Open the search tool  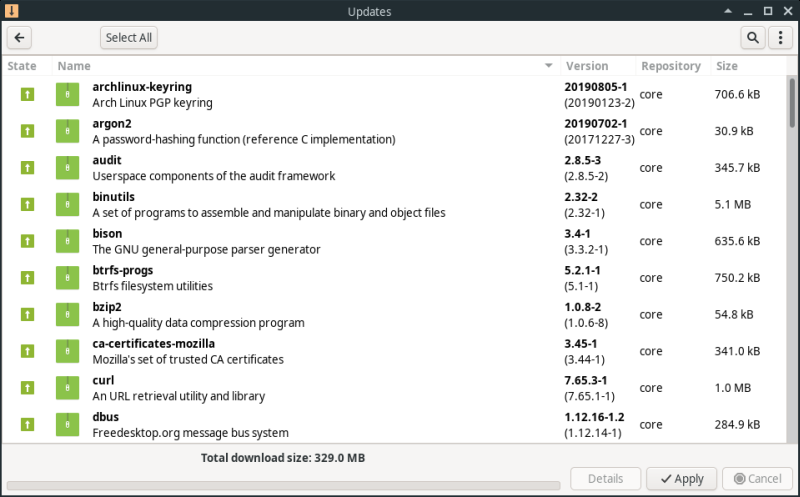(752, 38)
